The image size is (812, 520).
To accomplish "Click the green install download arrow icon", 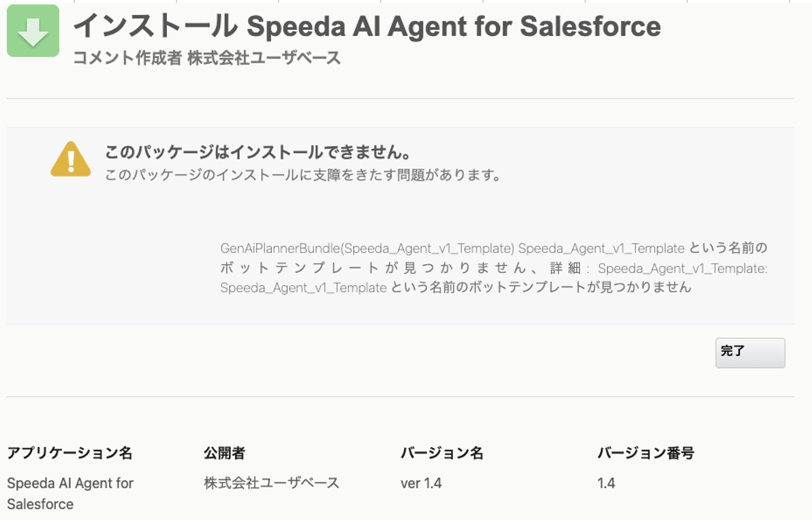I will click(x=33, y=31).
